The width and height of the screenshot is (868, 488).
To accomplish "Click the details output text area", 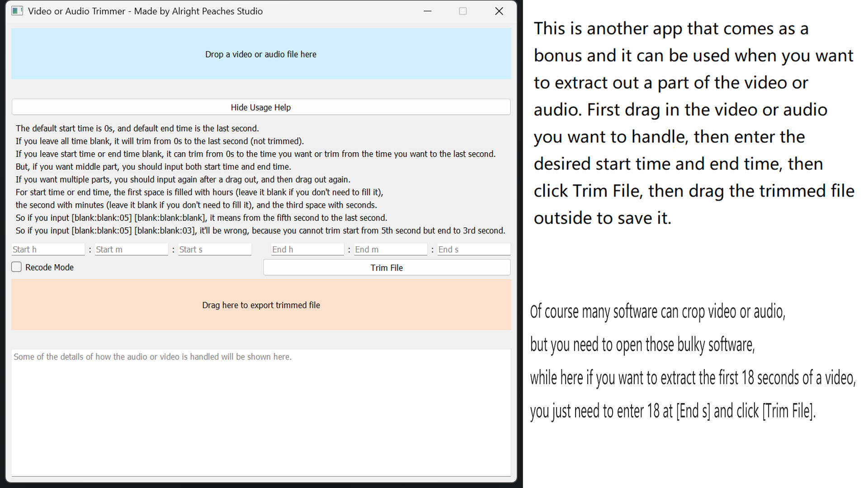I will pos(260,407).
